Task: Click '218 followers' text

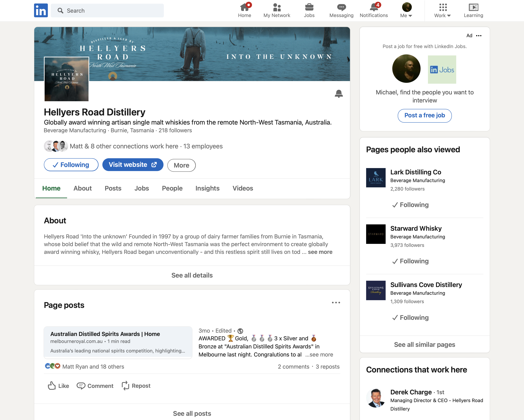Action: [175, 130]
